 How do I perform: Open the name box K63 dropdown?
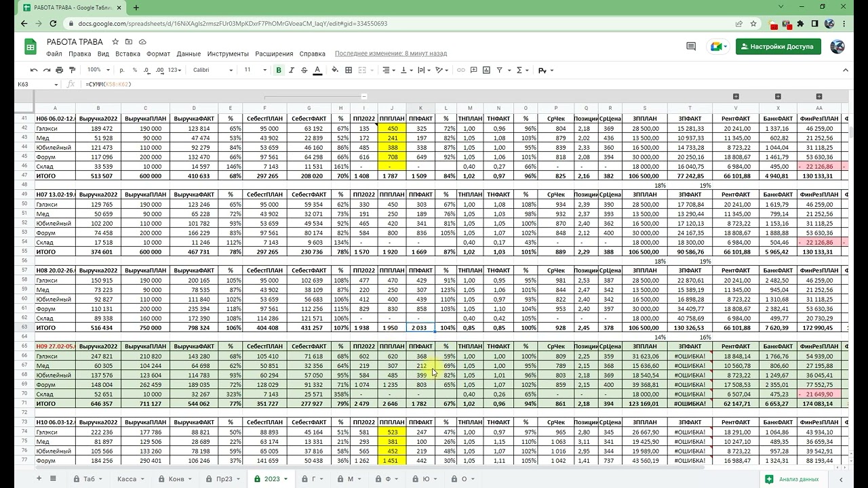pos(56,84)
